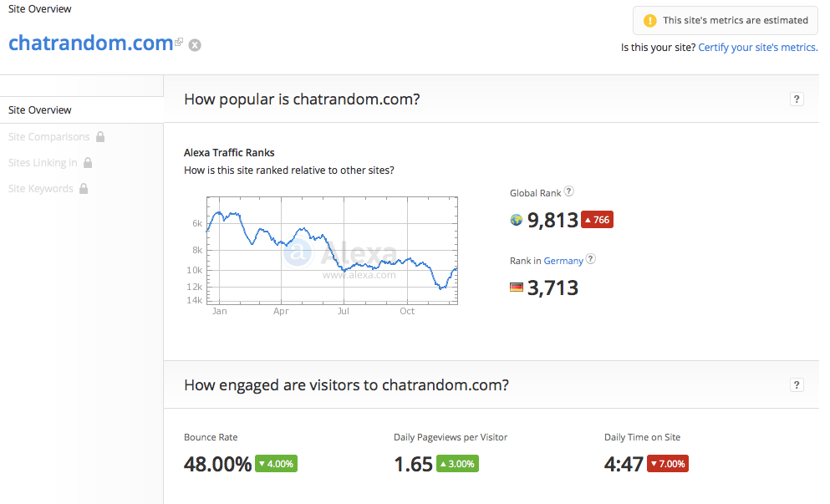Image resolution: width=830 pixels, height=504 pixels.
Task: Click the chatrandom.com site title link
Action: click(x=90, y=43)
